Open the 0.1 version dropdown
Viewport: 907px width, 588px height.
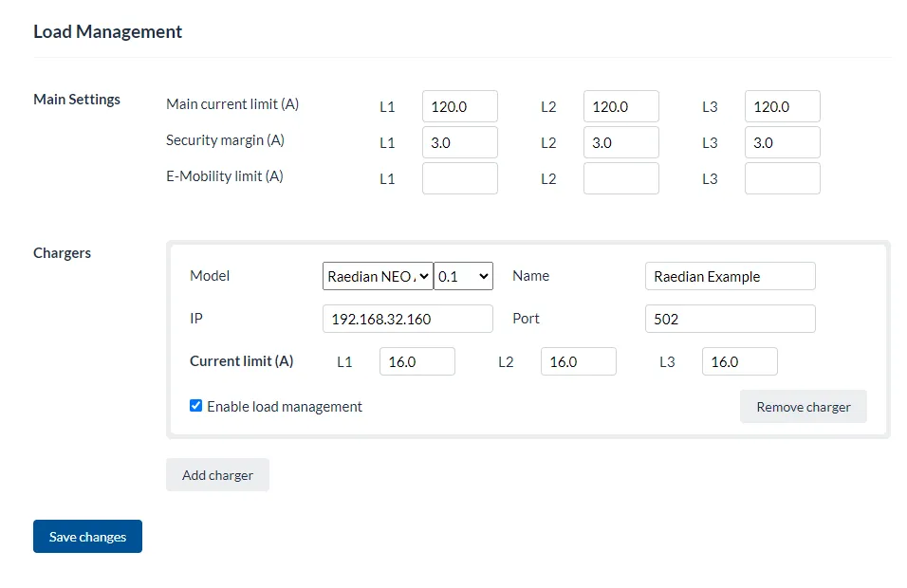pos(463,276)
